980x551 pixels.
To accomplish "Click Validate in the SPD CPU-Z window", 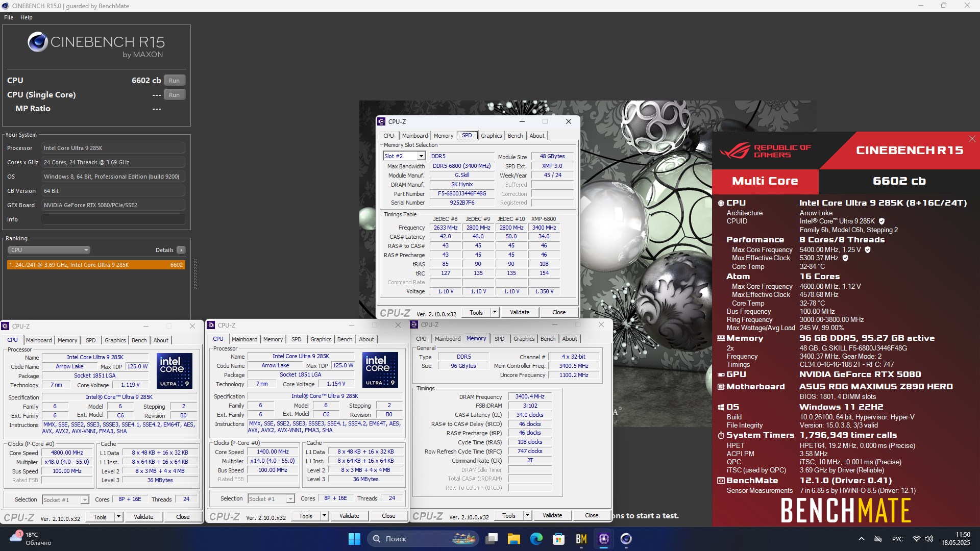I will pos(520,312).
